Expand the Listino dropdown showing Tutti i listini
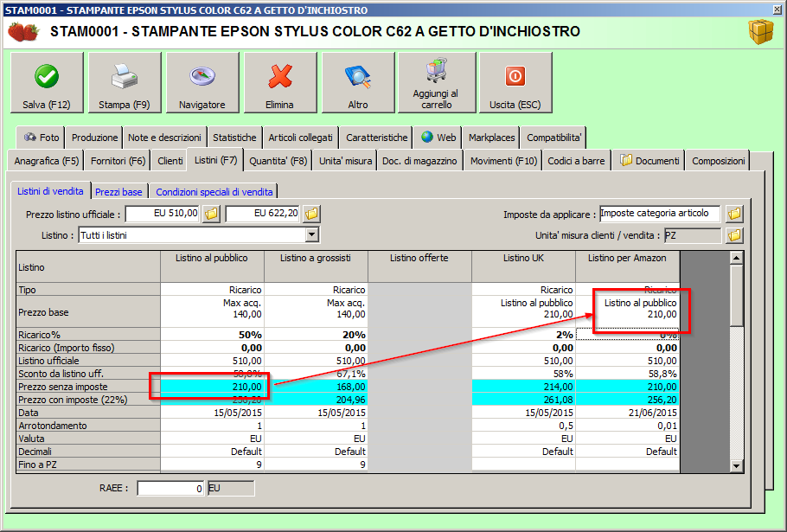This screenshot has height=532, width=787. point(311,235)
